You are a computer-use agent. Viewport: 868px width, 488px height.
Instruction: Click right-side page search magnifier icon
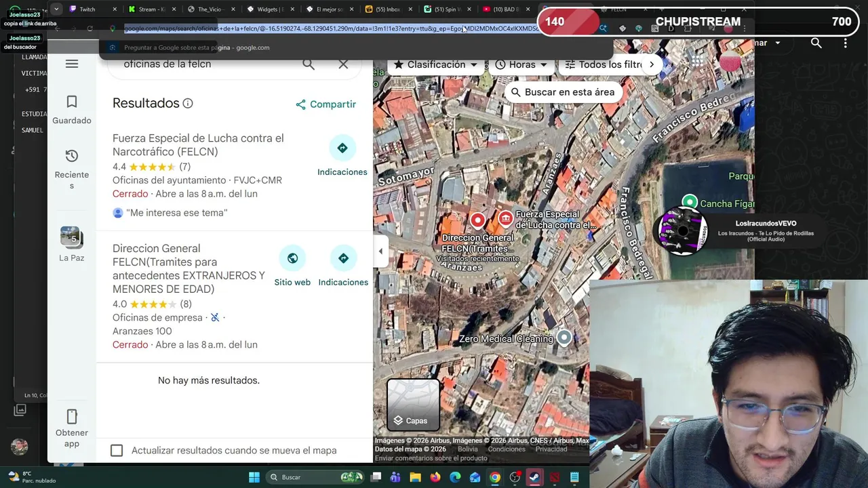[816, 43]
